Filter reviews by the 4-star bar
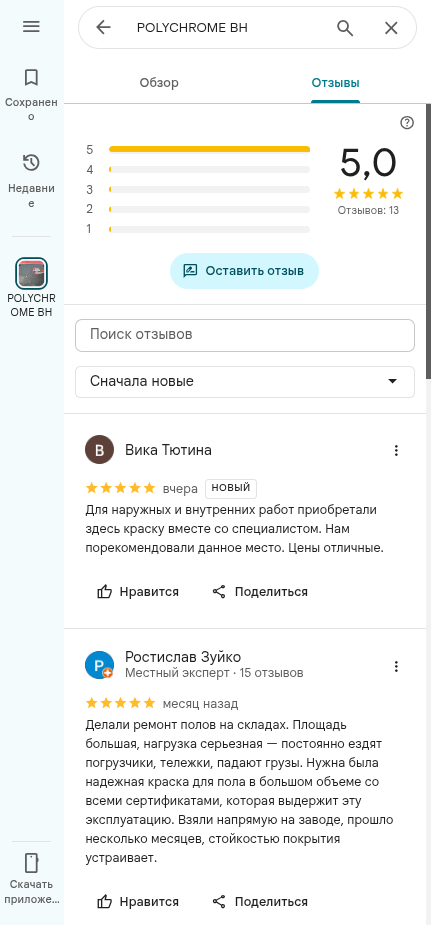Screen dimensions: 431x925 tap(199, 170)
